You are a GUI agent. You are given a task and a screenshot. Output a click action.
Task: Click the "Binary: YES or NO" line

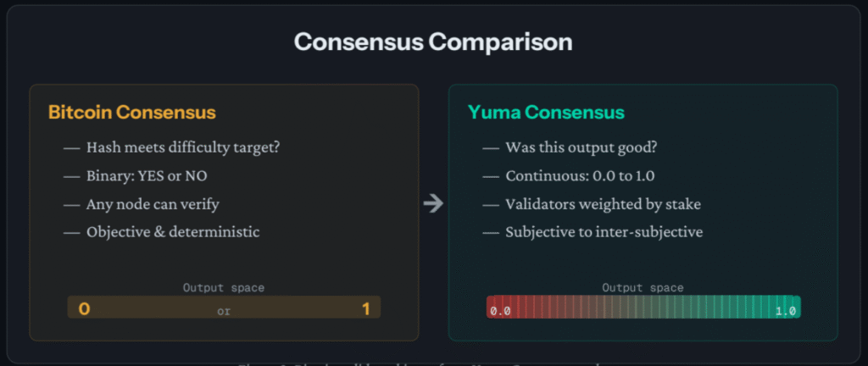click(147, 176)
